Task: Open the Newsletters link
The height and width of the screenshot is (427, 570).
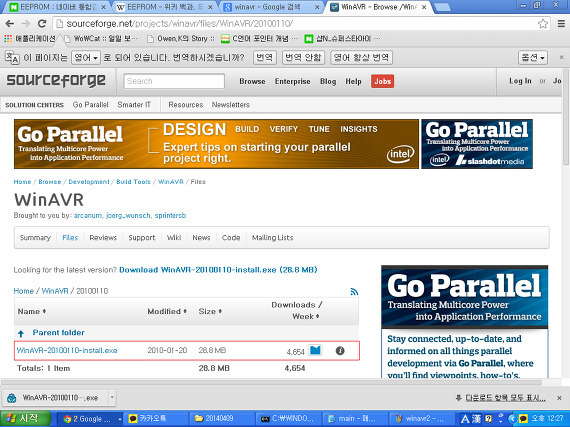Action: click(x=230, y=105)
